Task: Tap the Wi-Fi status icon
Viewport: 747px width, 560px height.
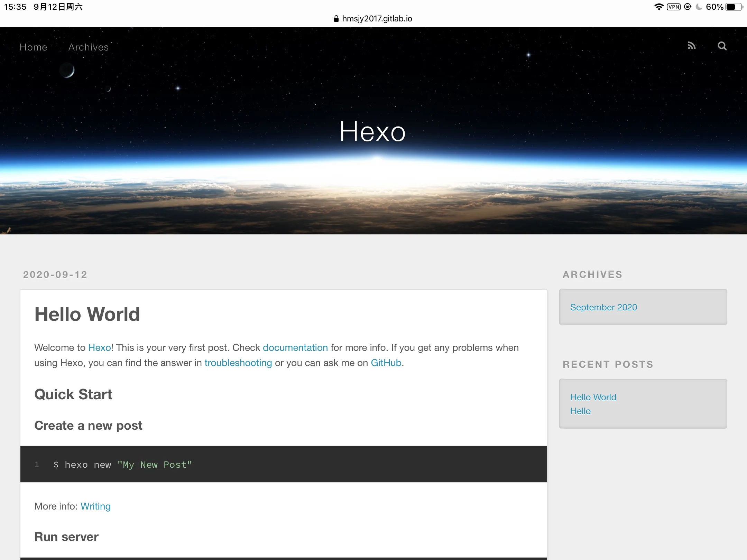Action: [x=659, y=7]
